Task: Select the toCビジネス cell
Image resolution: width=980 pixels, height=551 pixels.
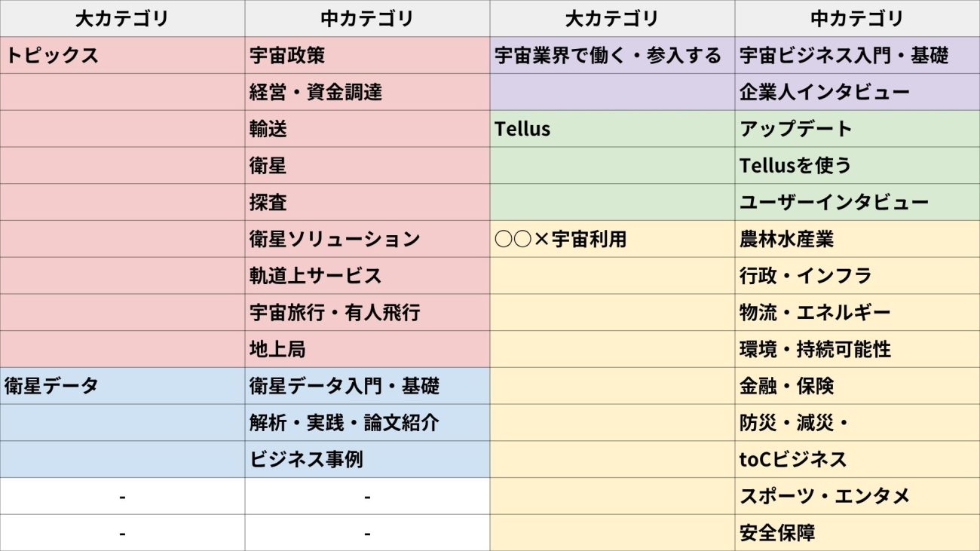Action: tap(857, 460)
